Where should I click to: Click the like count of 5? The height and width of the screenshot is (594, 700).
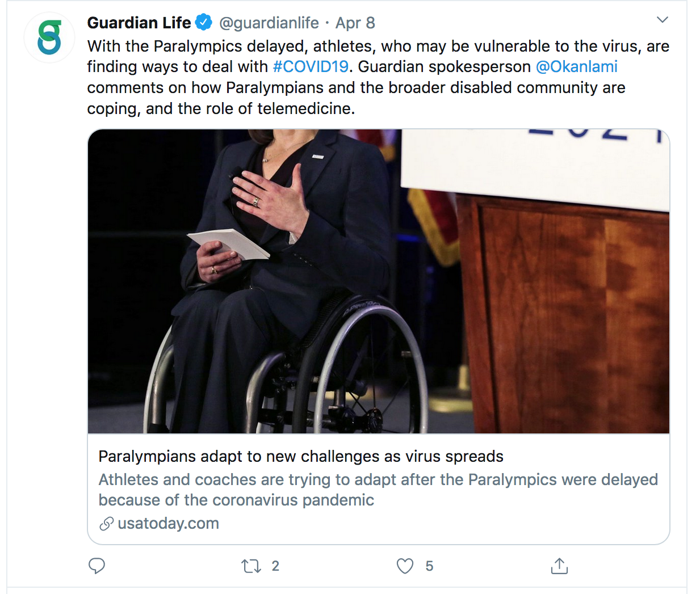[429, 566]
